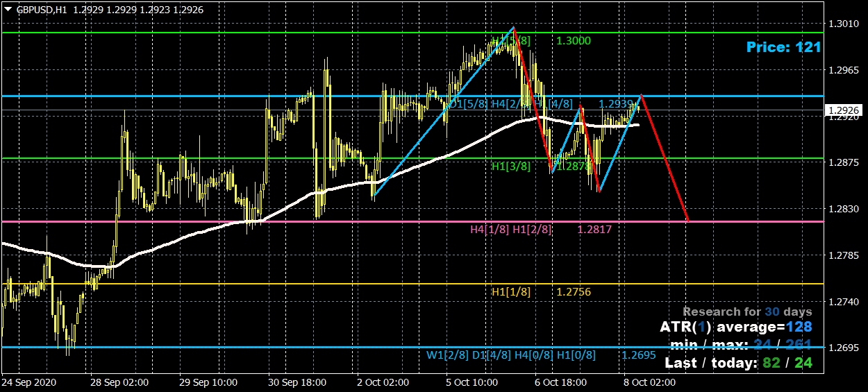Click the 'Price: 121' label
The height and width of the screenshot is (392, 868).
783,46
